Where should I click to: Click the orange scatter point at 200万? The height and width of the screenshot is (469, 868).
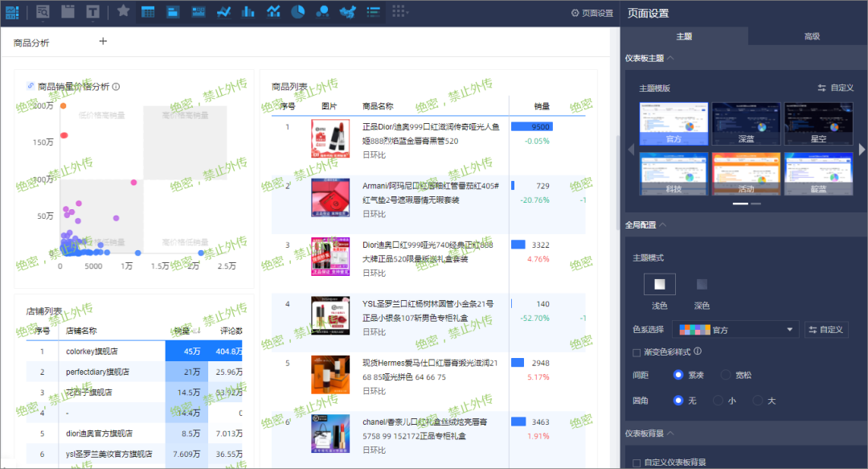pyautogui.click(x=63, y=106)
